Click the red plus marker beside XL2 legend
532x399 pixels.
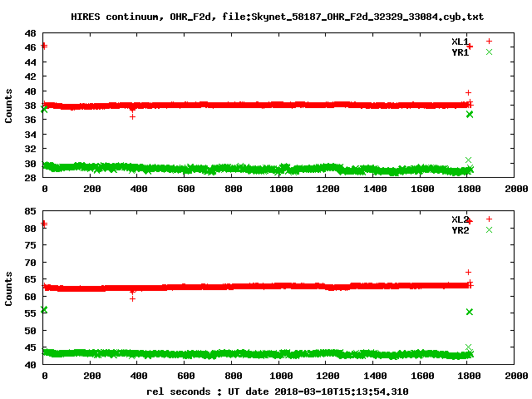(489, 219)
